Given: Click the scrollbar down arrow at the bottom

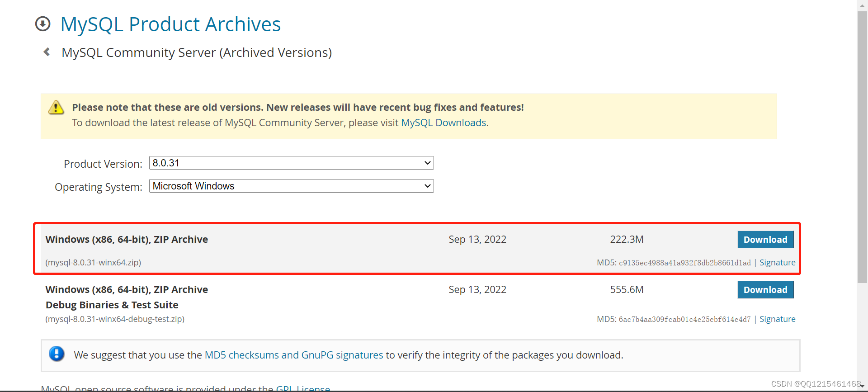Looking at the screenshot, I should pyautogui.click(x=862, y=386).
